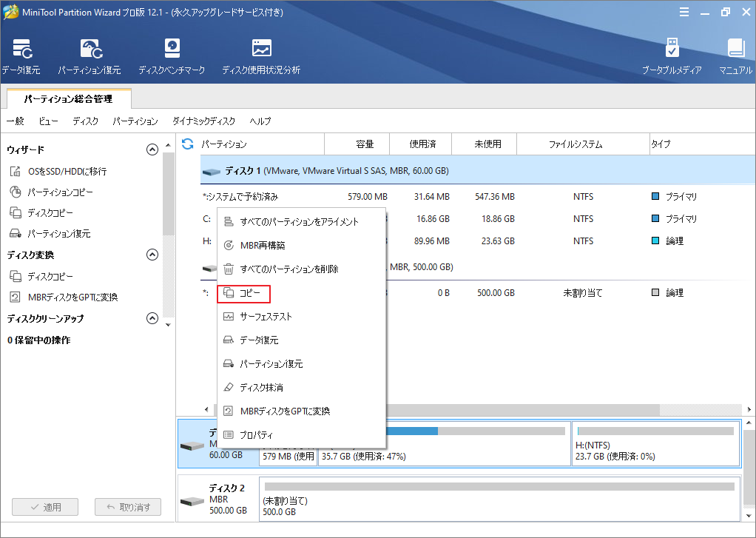This screenshot has height=538, width=756.
Task: Open the ディスク menu
Action: tap(85, 121)
